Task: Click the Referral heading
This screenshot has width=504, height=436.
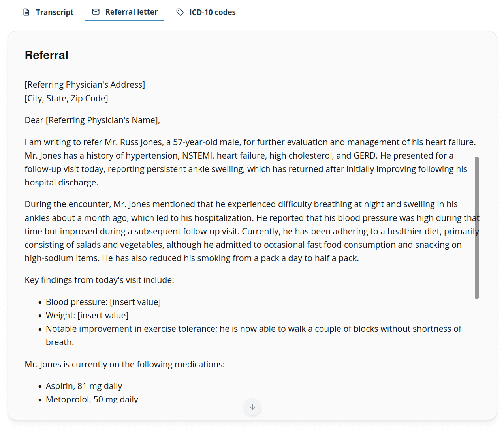Action: coord(46,55)
